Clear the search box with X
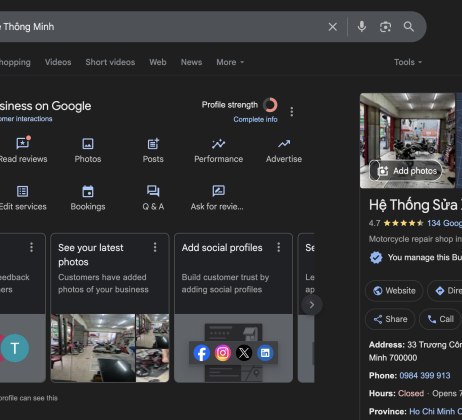462x420 pixels. pos(332,27)
